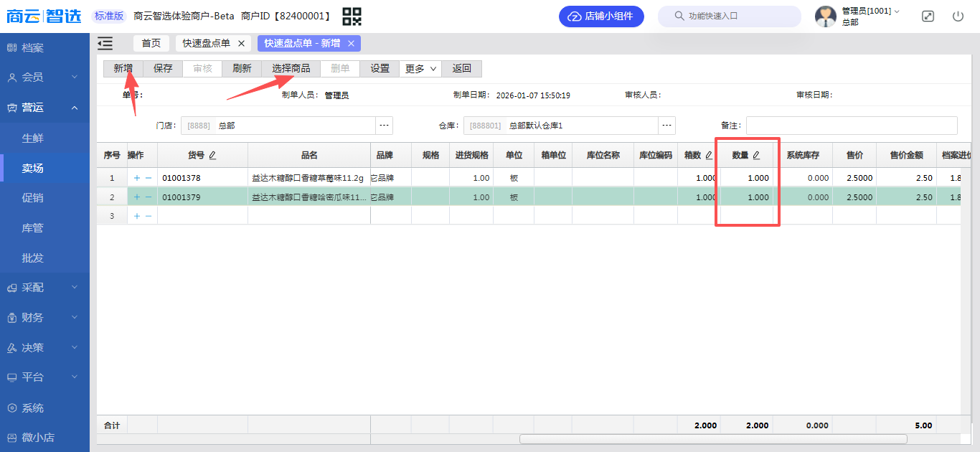Click the plus icon in row 1
Screen dimensions: 980x452
(137, 178)
